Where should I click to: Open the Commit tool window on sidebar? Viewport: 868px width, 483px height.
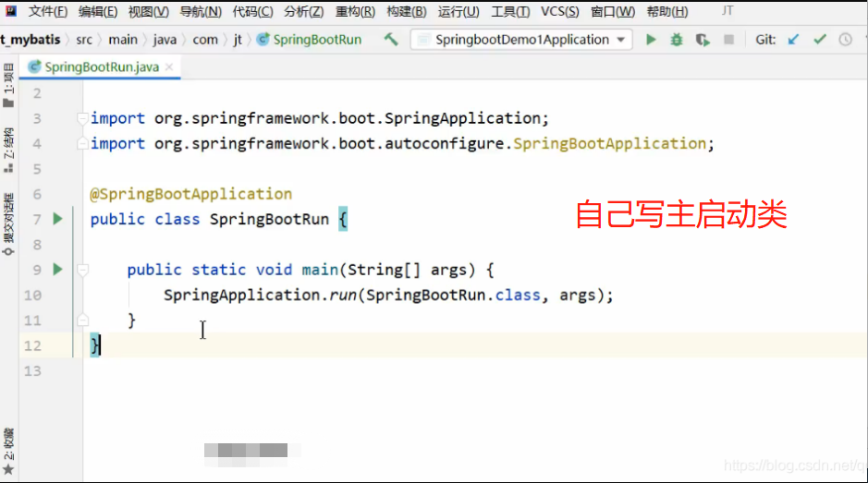pos(8,224)
